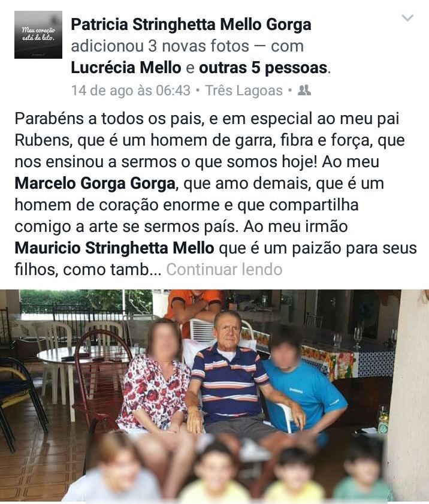
Task: Click the friends audience privacy icon
Action: tap(304, 90)
